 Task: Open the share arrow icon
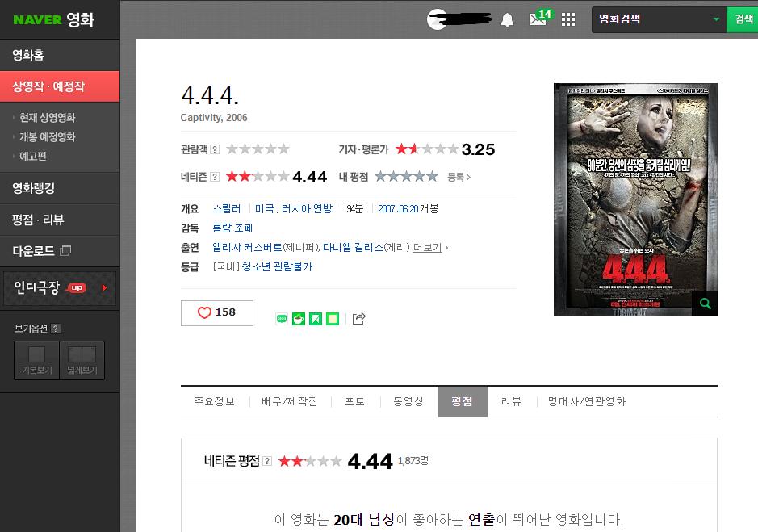pos(358,318)
